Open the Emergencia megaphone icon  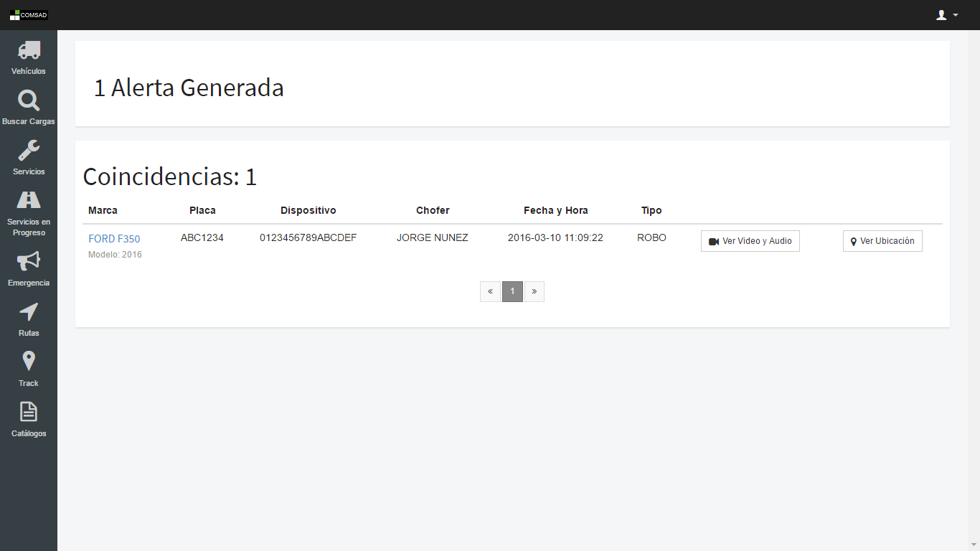tap(29, 262)
